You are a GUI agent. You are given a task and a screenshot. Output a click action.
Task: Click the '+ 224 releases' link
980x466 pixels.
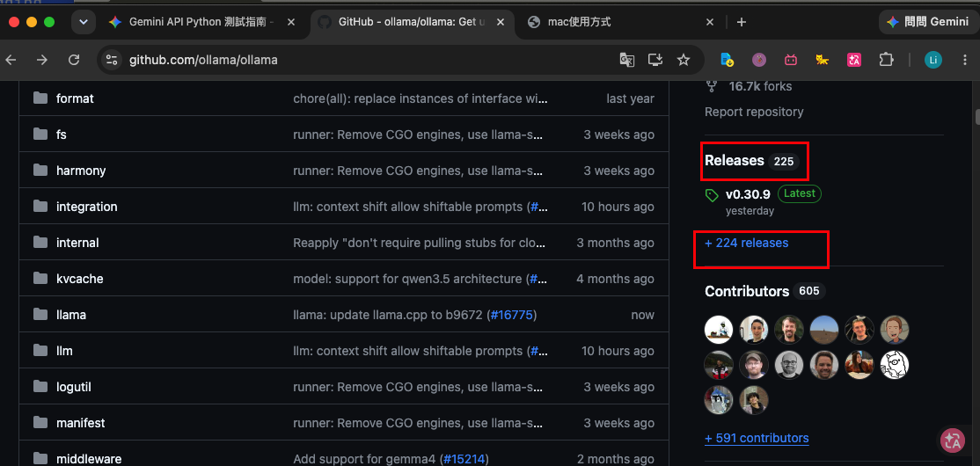[x=746, y=243]
